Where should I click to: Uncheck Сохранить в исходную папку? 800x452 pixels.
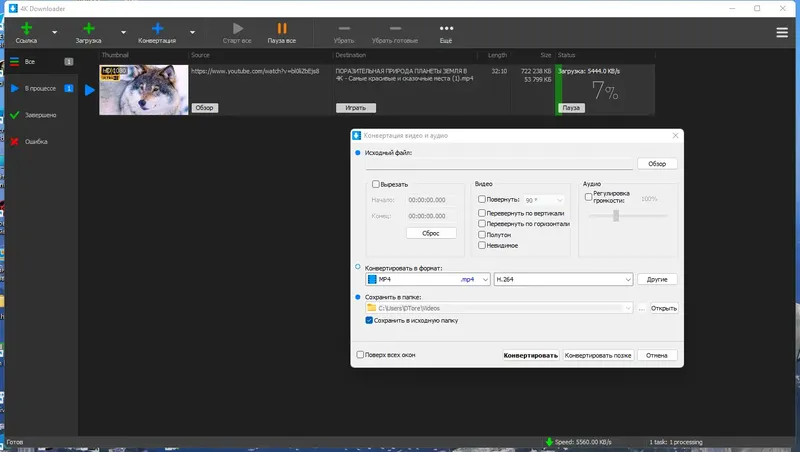coord(369,320)
